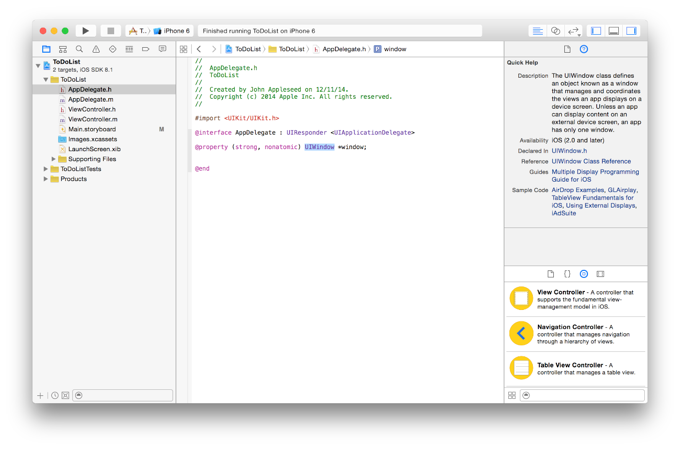Image resolution: width=680 pixels, height=450 pixels.
Task: Open Using External Displays sample link
Action: tap(601, 205)
